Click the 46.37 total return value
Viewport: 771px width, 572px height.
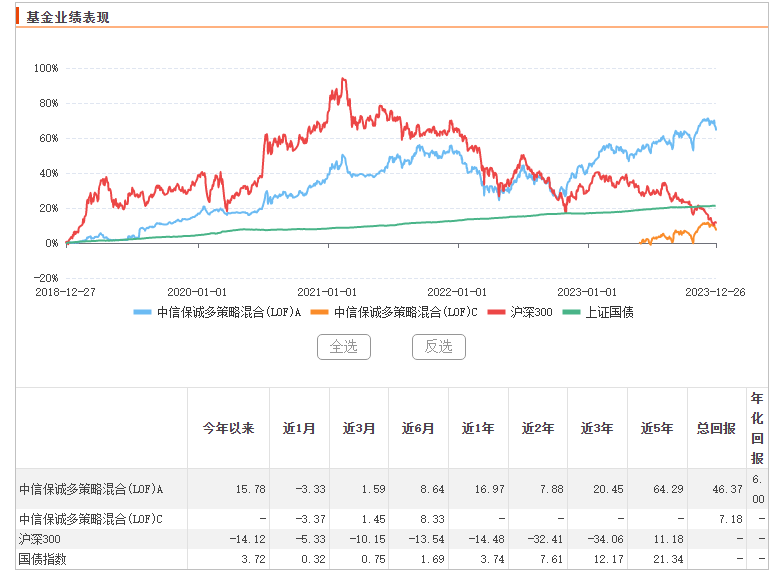728,489
